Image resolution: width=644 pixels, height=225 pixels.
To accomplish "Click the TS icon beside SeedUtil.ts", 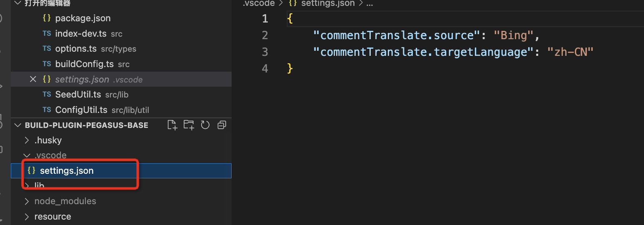I will [47, 95].
